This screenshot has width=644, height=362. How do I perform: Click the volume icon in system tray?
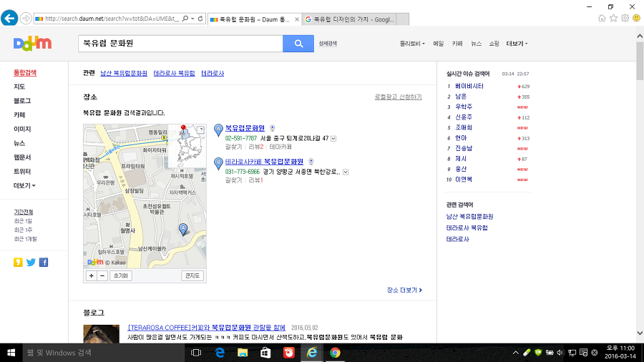pyautogui.click(x=560, y=353)
